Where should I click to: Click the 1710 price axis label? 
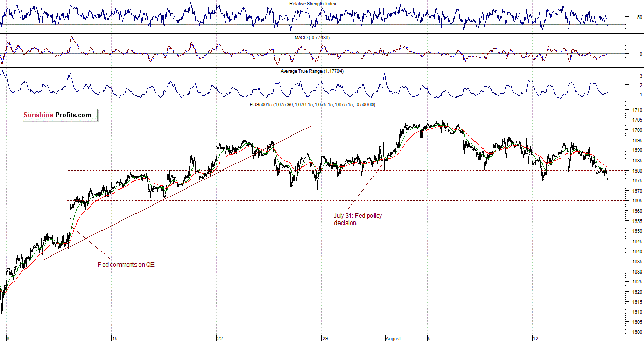637,110
